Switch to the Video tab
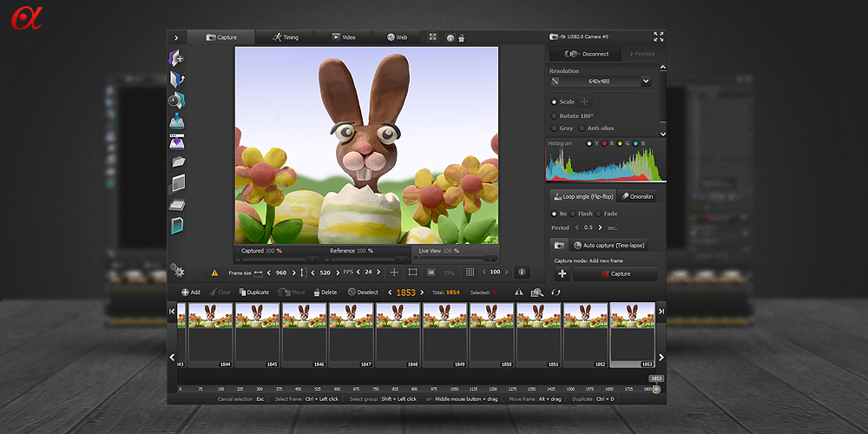Viewport: 868px width, 434px height. coord(343,37)
